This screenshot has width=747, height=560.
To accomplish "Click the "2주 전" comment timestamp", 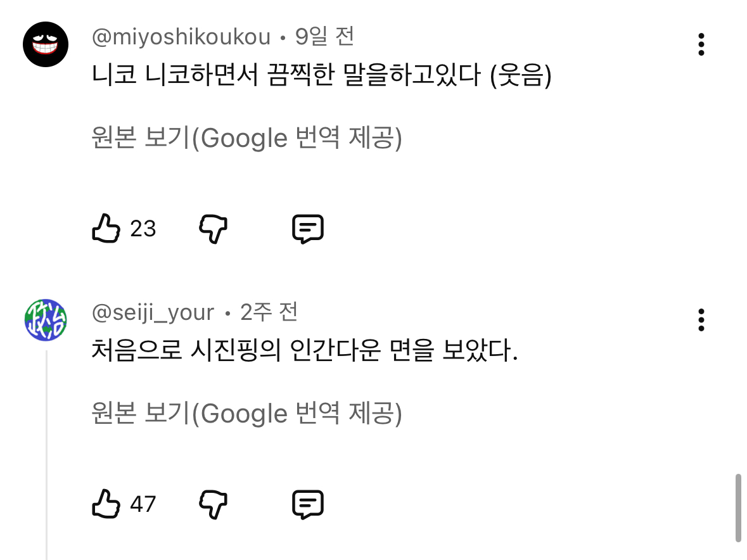I will click(x=269, y=312).
